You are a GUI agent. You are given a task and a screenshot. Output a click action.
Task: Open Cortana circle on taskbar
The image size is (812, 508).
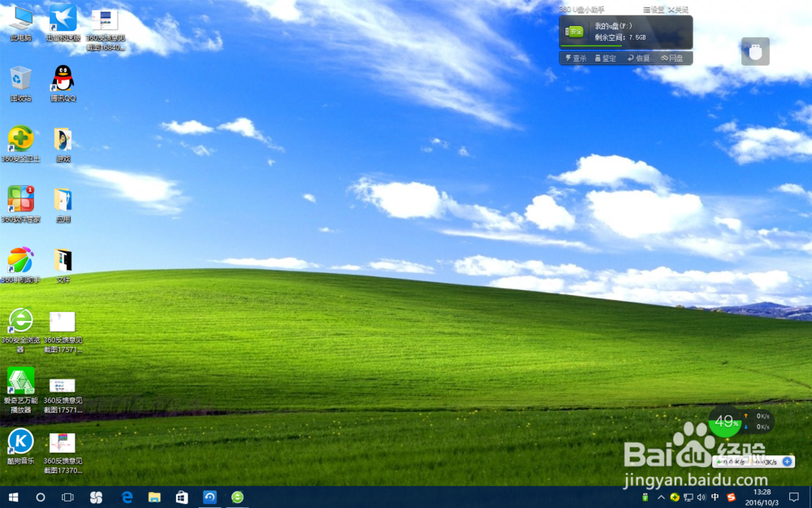(41, 497)
